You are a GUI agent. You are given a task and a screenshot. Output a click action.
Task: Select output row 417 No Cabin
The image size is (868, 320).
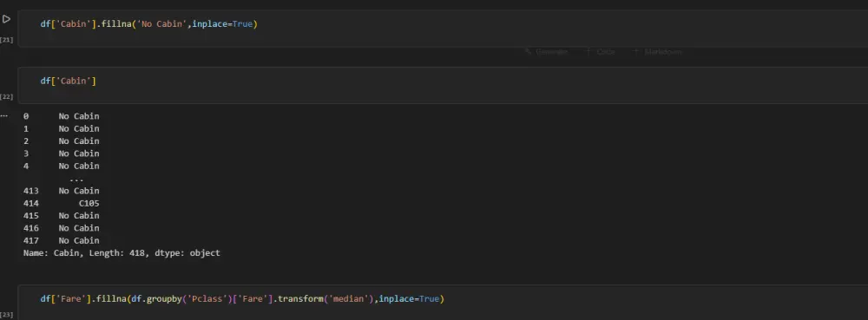pyautogui.click(x=62, y=240)
